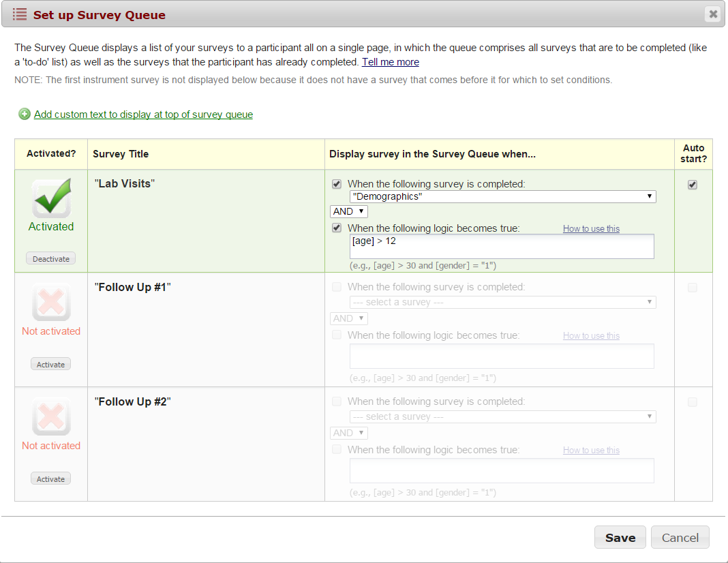Toggle the logic condition checkbox for Lab Visits

pos(337,228)
